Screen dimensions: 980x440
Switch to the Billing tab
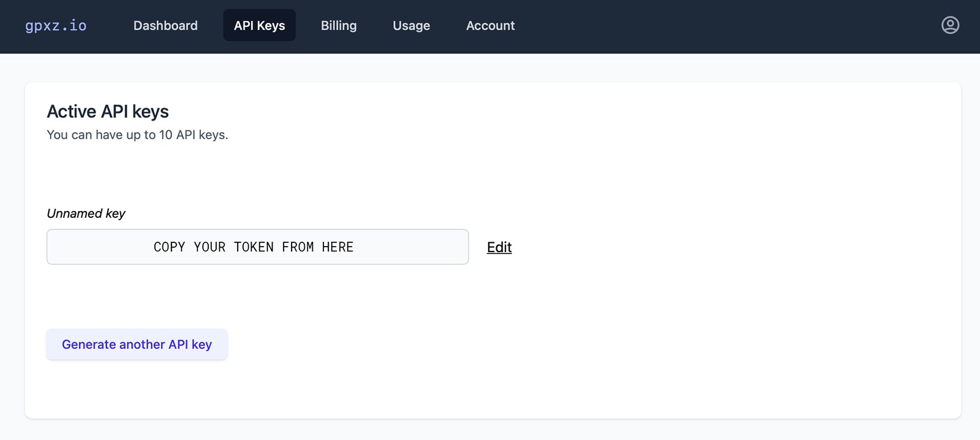pos(339,26)
